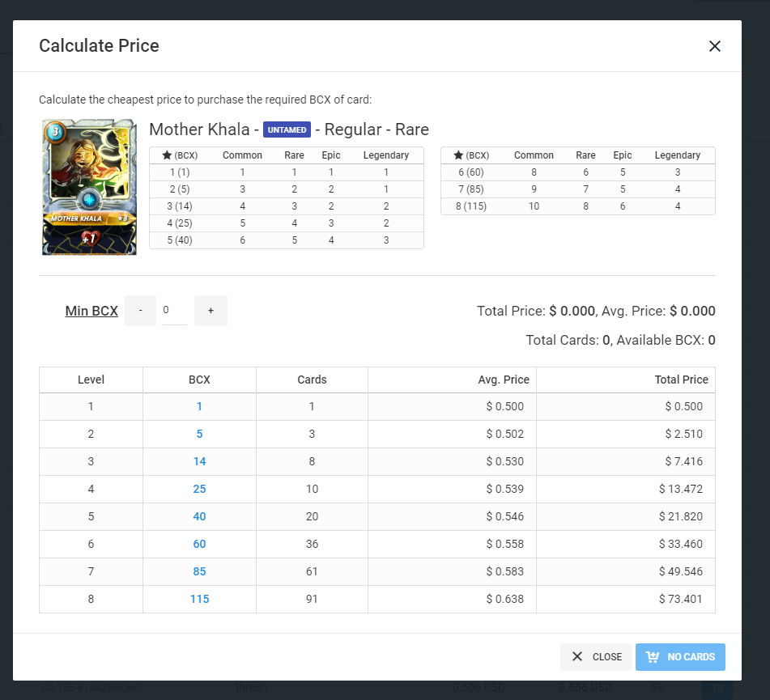
Task: Click the No Cards cart button
Action: click(680, 657)
